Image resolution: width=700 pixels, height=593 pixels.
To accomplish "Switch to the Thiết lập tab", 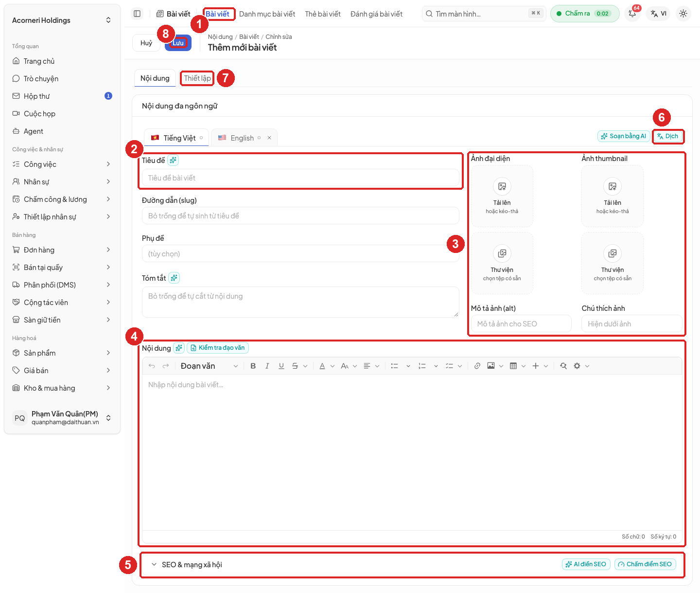I will pyautogui.click(x=197, y=78).
